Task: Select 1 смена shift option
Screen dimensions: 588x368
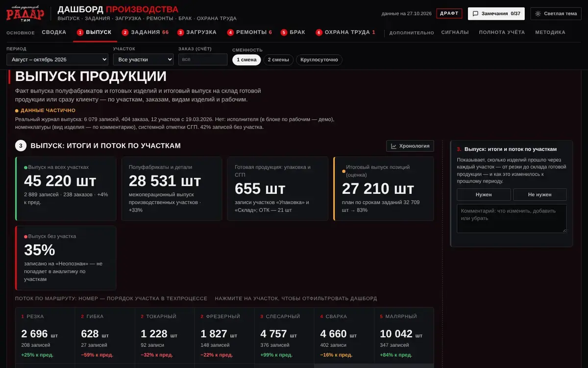Action: [246, 60]
